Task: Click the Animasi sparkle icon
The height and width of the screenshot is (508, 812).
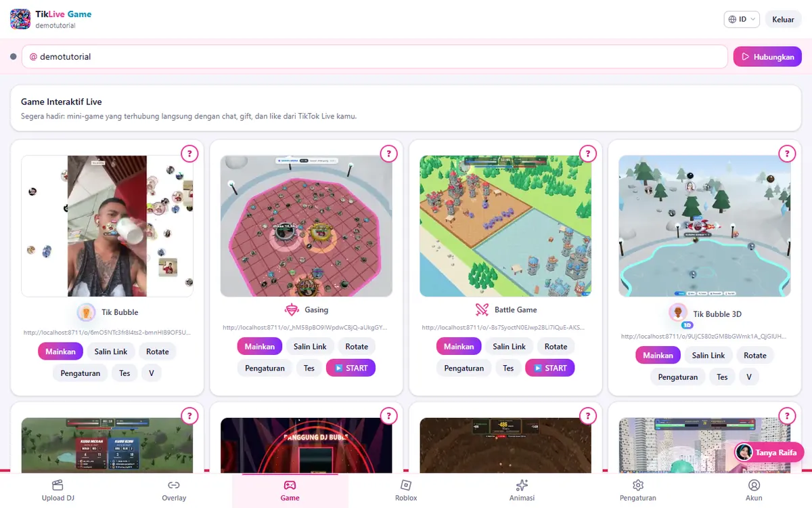Action: [522, 485]
